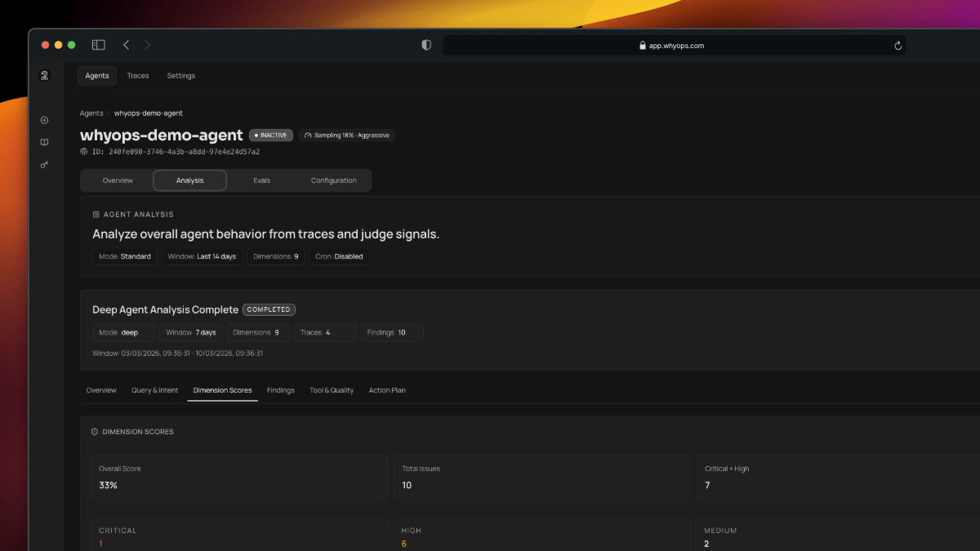Screen dimensions: 980x551
Task: Click the Mode deep chip
Action: pyautogui.click(x=123, y=332)
